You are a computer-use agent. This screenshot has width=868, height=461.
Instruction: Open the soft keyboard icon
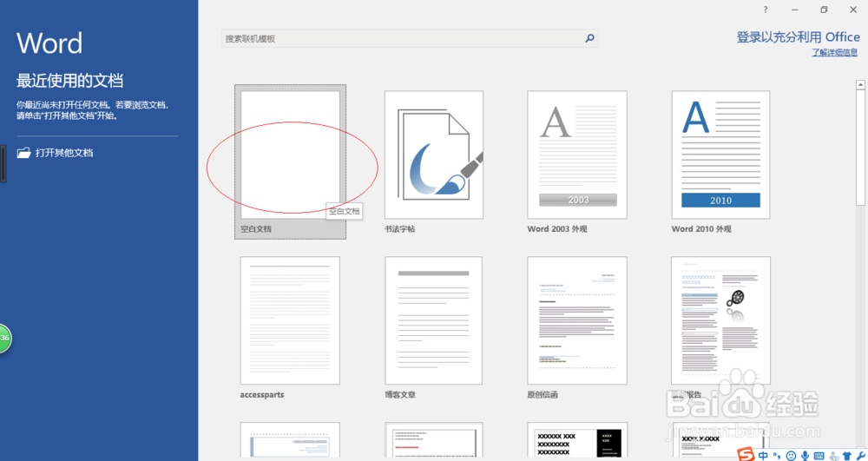point(819,456)
